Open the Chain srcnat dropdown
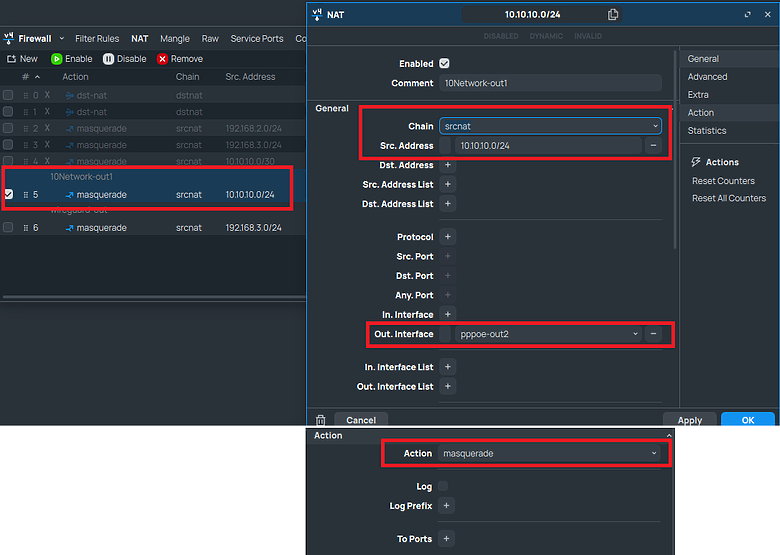This screenshot has width=780, height=555. pyautogui.click(x=551, y=126)
